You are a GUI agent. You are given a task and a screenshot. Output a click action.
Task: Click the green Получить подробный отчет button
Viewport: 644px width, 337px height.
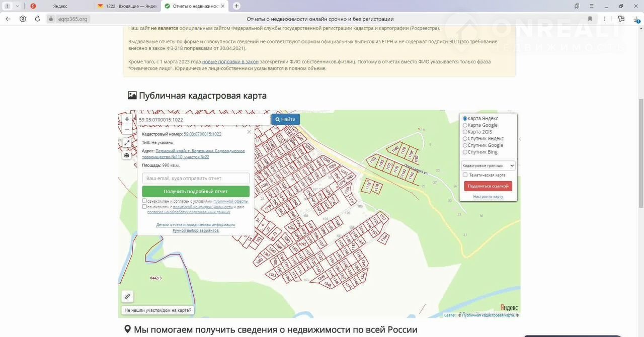(195, 192)
